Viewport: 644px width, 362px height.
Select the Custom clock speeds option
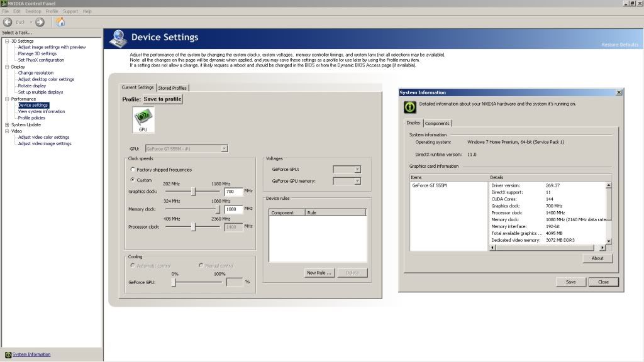[133, 180]
